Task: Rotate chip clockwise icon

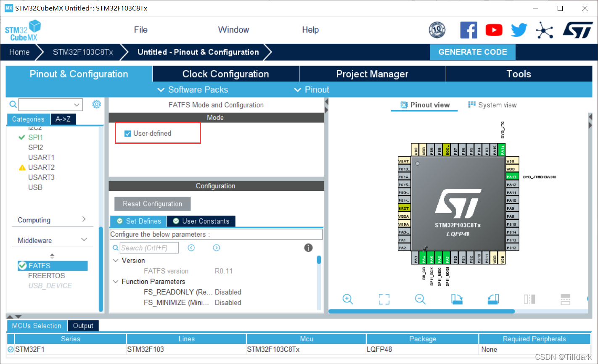Action: (x=457, y=299)
